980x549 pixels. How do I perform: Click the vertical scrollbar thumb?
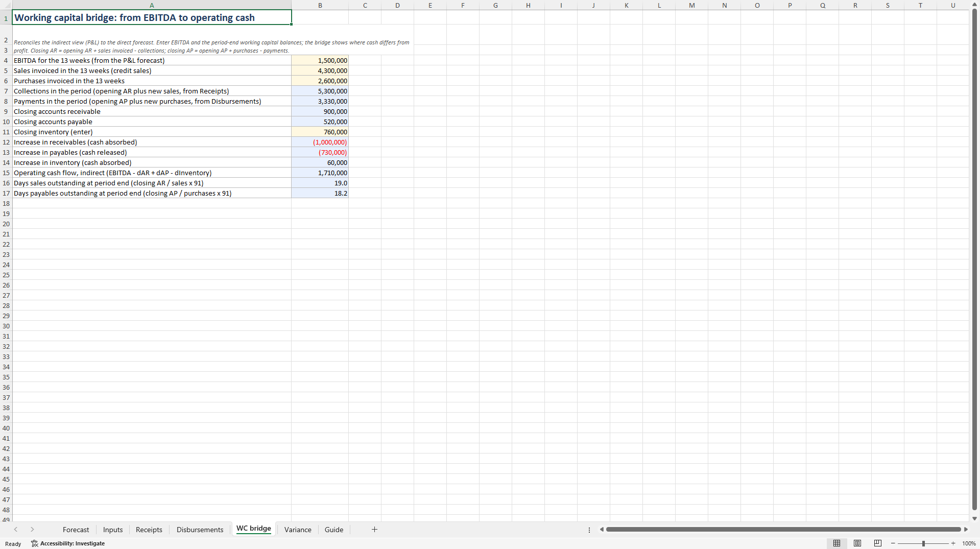click(974, 259)
